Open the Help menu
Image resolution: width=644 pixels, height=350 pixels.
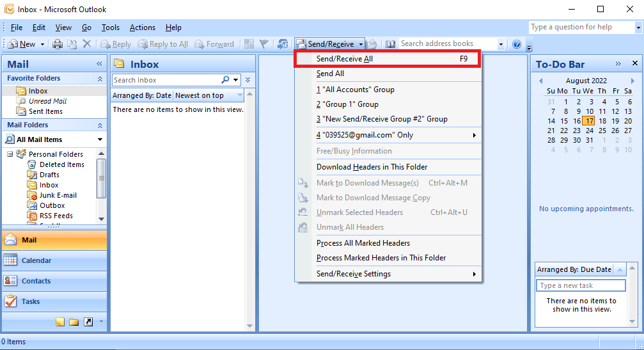click(173, 28)
